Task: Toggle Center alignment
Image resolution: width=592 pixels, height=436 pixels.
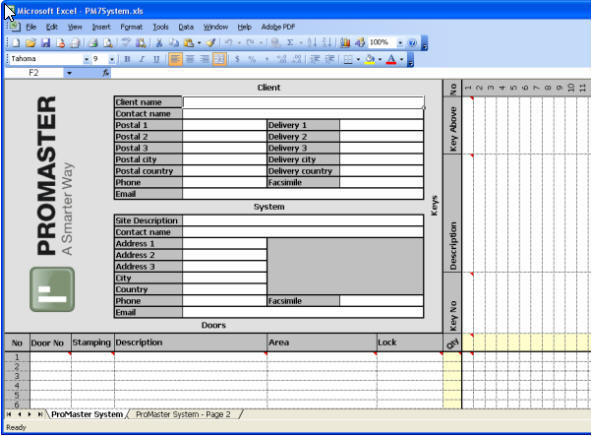Action: pyautogui.click(x=190, y=59)
